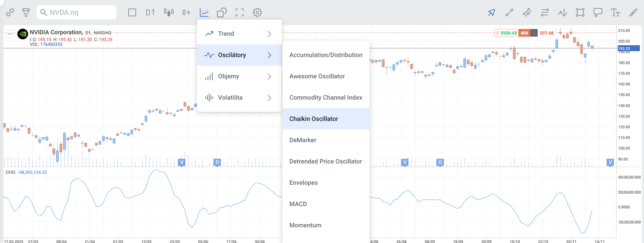Toggle the indicators menu icon
Screen dimensions: 644x243
coord(204,12)
